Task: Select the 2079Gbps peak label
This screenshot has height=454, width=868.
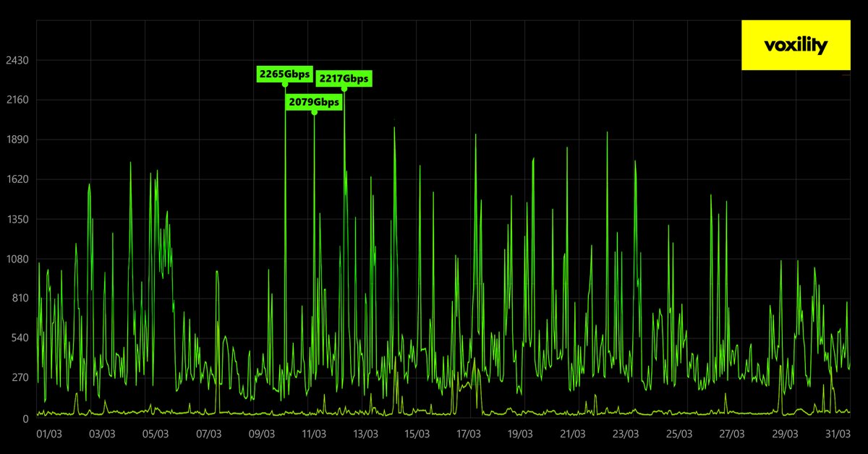Action: [314, 102]
